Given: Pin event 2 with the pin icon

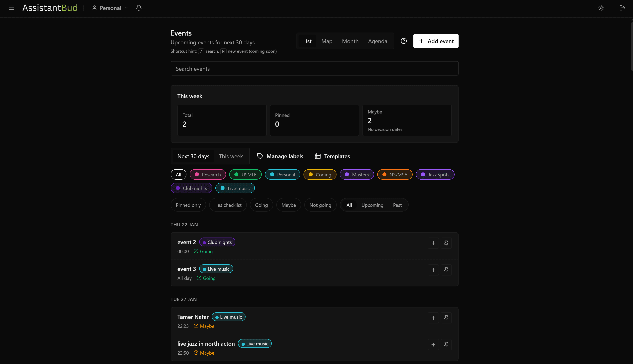Looking at the screenshot, I should click(446, 243).
